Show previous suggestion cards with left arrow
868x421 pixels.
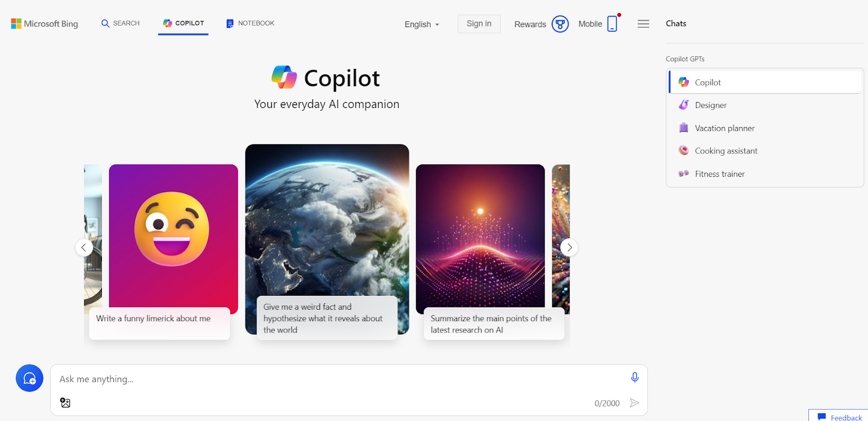click(x=84, y=247)
